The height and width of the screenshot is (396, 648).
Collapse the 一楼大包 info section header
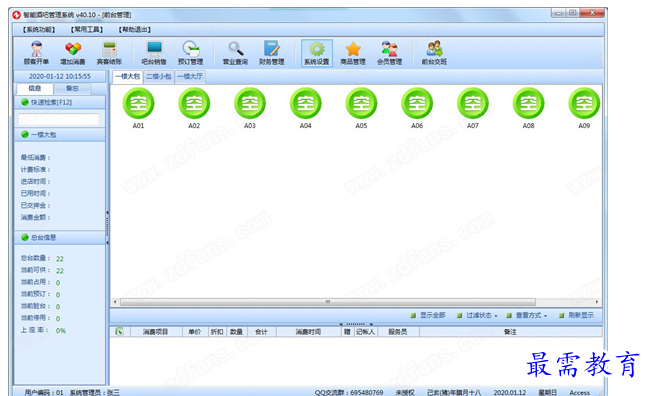coord(60,135)
